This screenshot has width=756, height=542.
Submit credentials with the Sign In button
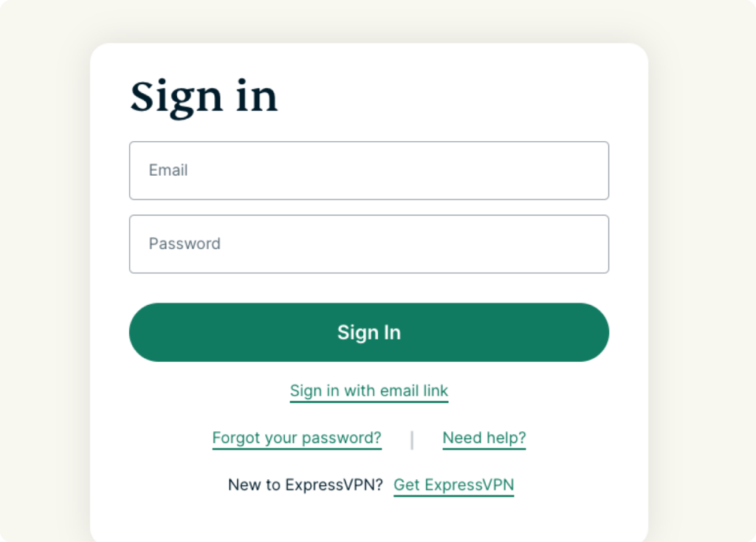click(x=368, y=332)
